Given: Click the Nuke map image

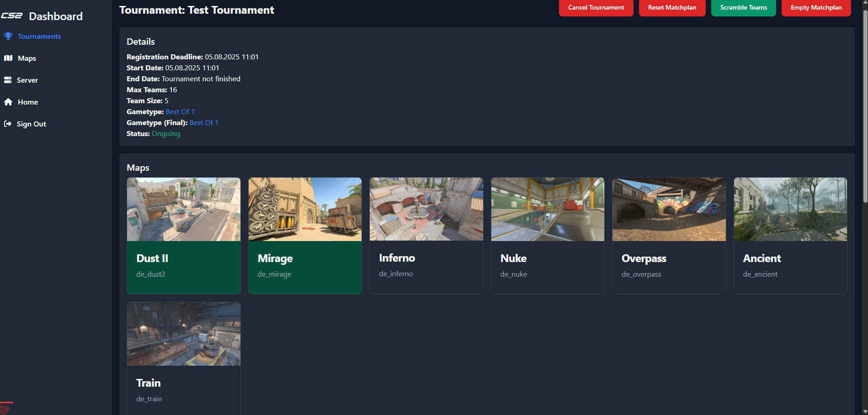Looking at the screenshot, I should 548,209.
